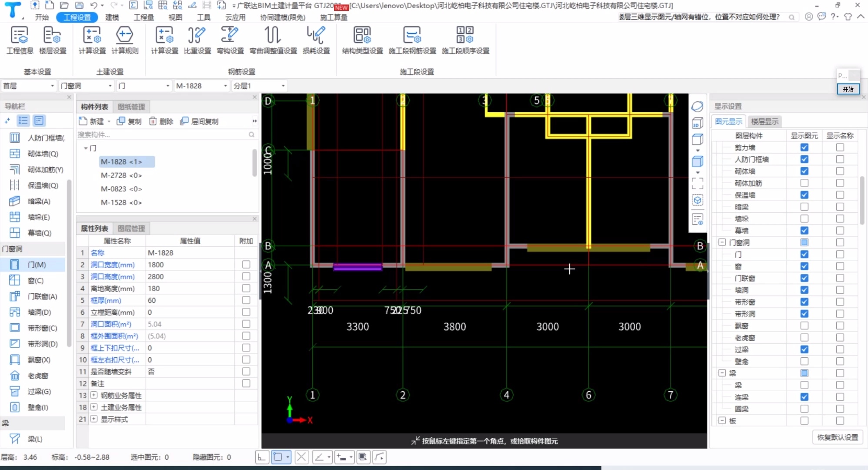Open the 首层 floor dropdown
This screenshot has width=868, height=470.
point(29,86)
